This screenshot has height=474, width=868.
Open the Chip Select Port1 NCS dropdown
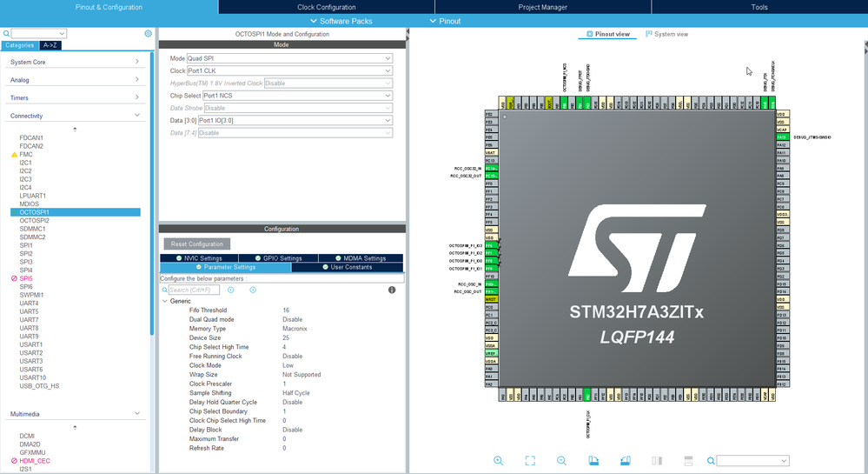tap(296, 96)
